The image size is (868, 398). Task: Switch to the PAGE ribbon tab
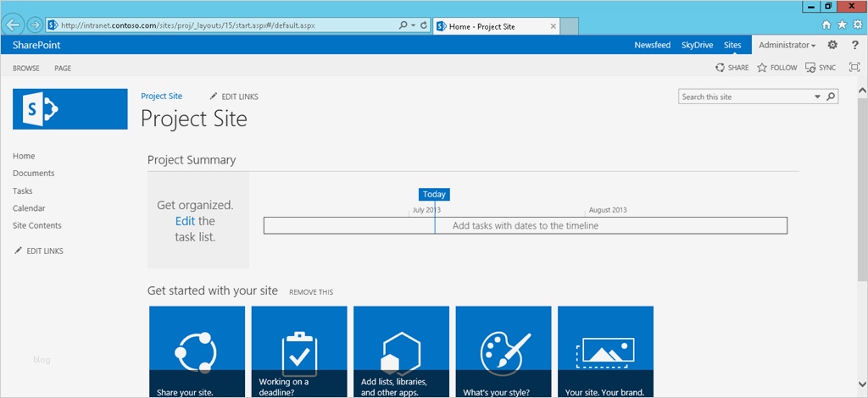(x=63, y=68)
